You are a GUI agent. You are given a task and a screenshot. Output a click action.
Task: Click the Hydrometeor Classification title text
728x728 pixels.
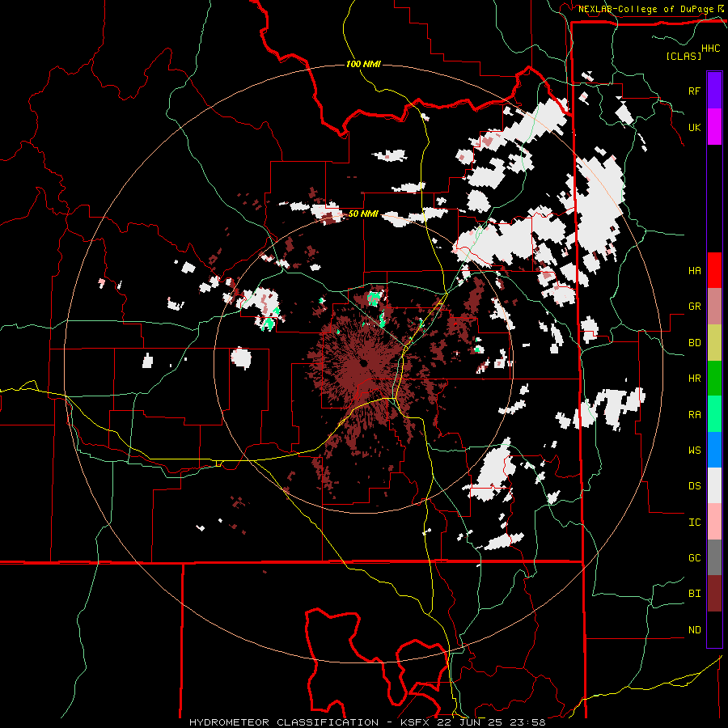[x=284, y=722]
